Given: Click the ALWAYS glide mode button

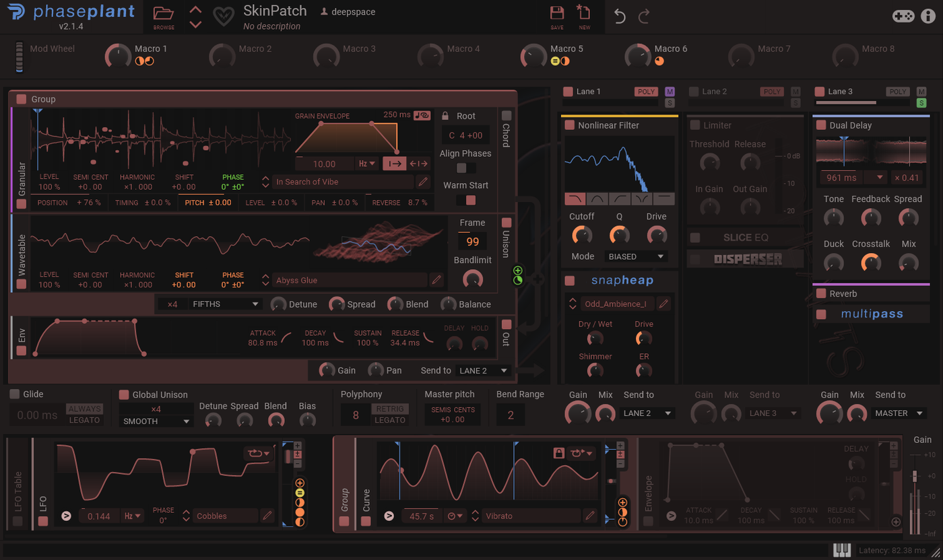Looking at the screenshot, I should (85, 409).
